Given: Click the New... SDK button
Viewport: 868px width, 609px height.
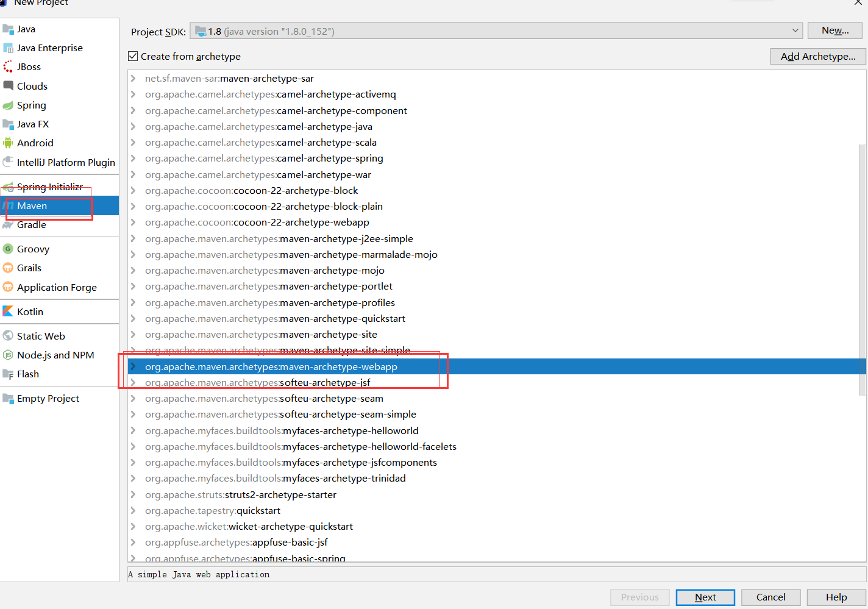Looking at the screenshot, I should coord(834,30).
